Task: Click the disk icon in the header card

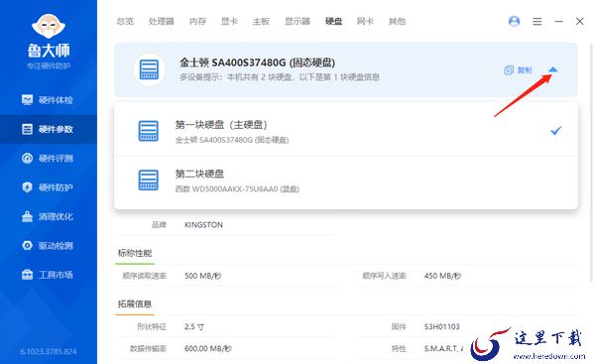Action: pyautogui.click(x=149, y=69)
